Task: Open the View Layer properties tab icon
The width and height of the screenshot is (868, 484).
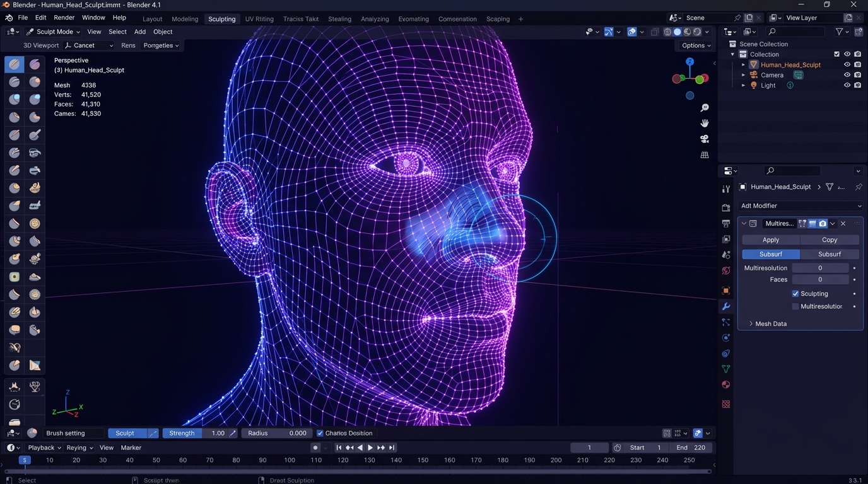Action: [x=726, y=239]
